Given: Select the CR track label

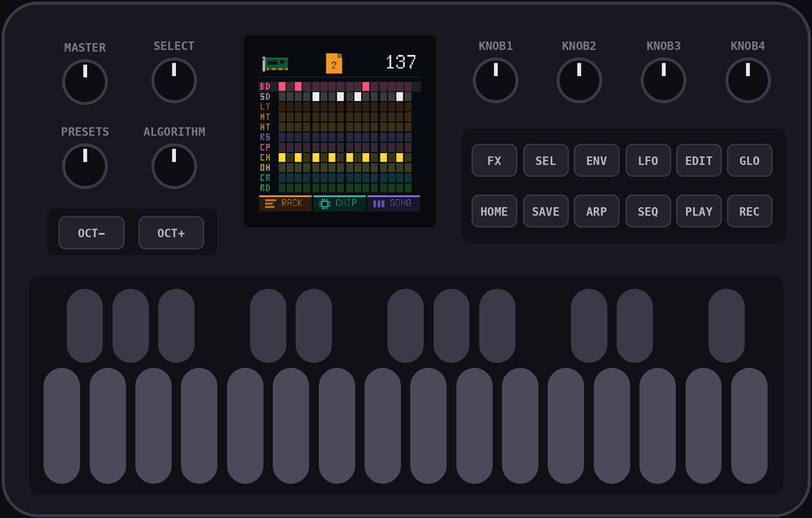Looking at the screenshot, I should tap(265, 178).
